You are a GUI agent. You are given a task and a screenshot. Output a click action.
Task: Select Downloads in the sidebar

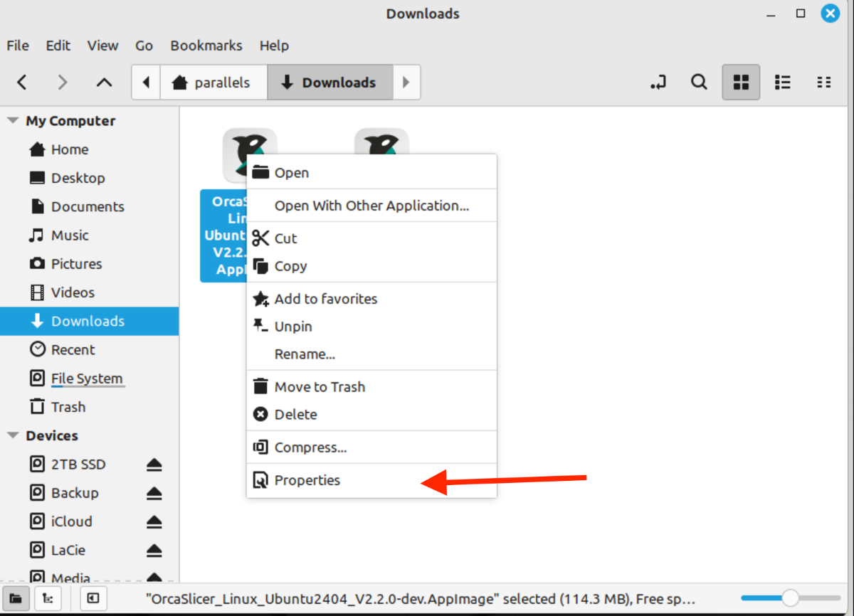90,321
